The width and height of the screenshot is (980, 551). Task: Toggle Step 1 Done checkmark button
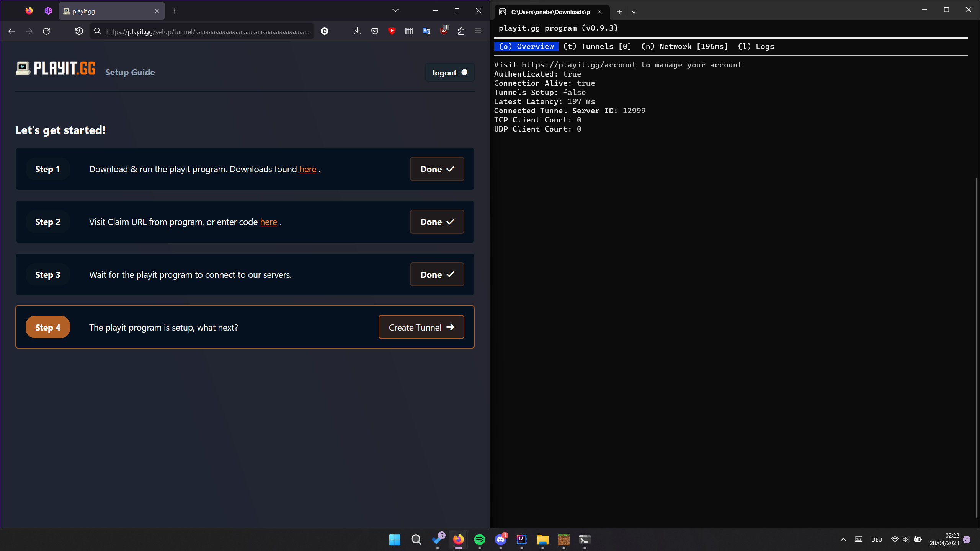tap(437, 169)
